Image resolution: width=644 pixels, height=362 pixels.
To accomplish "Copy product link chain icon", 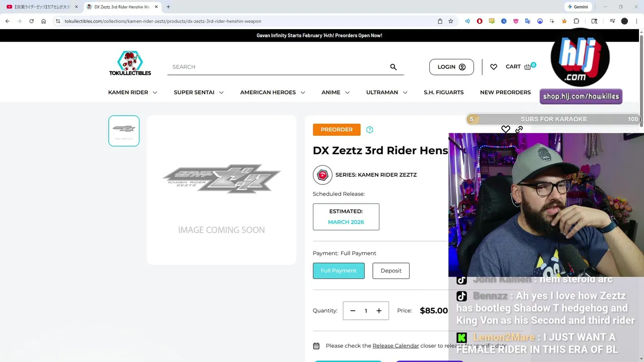I will coord(519,129).
